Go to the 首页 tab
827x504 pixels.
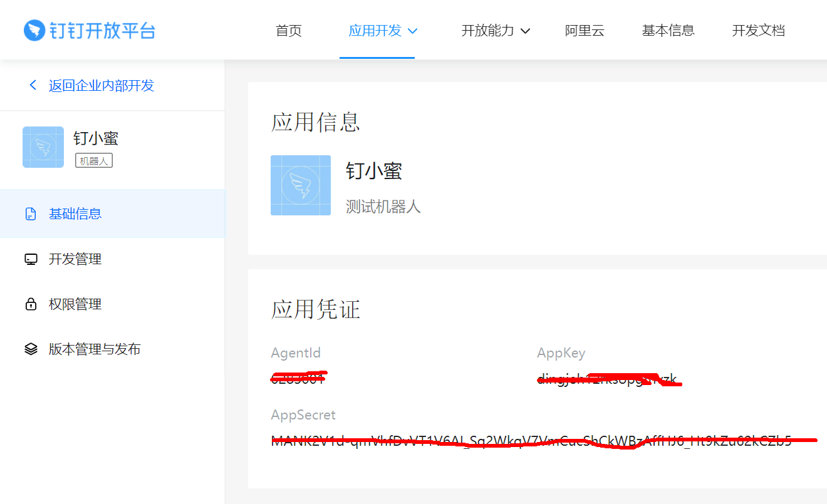point(289,31)
